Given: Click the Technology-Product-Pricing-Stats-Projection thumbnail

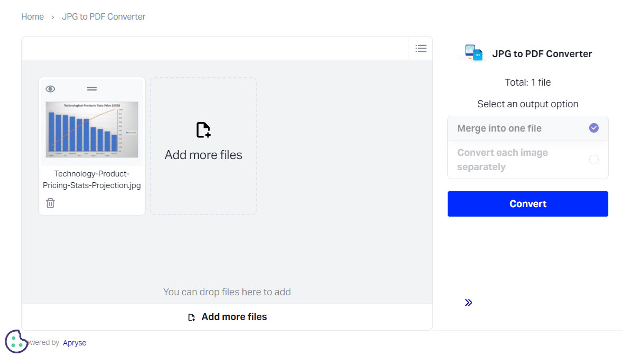Looking at the screenshot, I should [91, 130].
